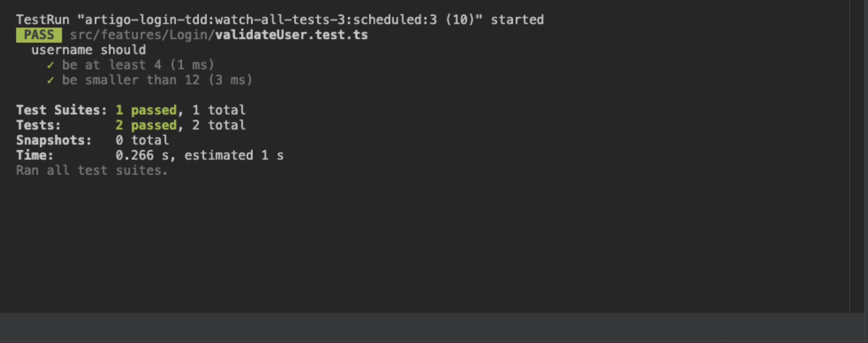Image resolution: width=868 pixels, height=343 pixels.
Task: Click checkmark beside 'be smaller than 12'
Action: (50, 80)
